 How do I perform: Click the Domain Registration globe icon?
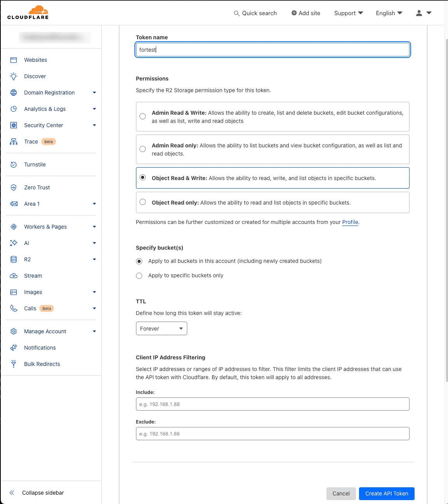click(14, 93)
